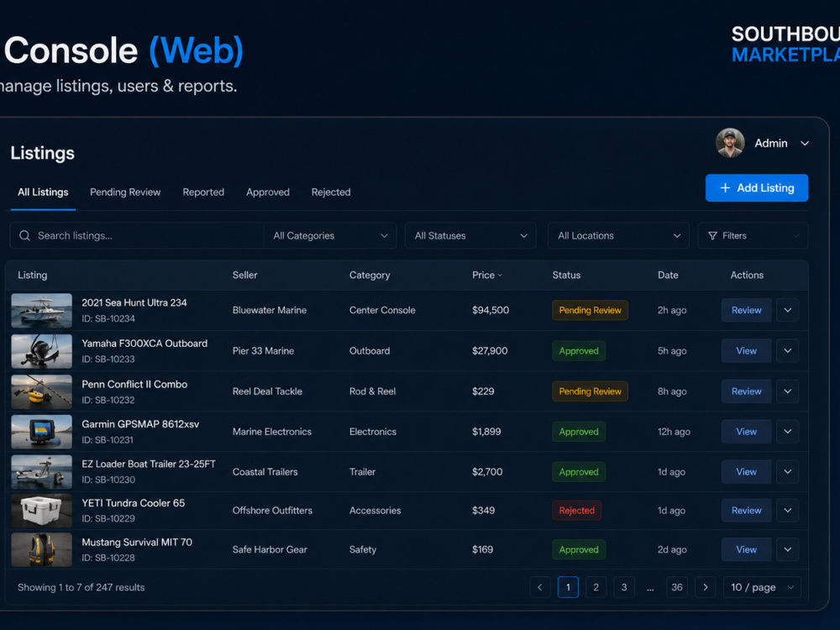The image size is (840, 630).
Task: Click the Date column header
Action: tap(668, 275)
